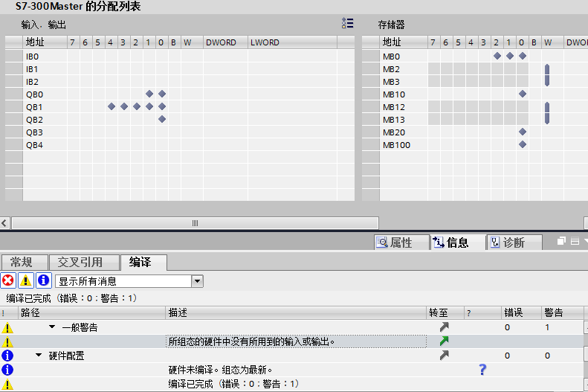Click the 地址 column header in 存储器 table
The height and width of the screenshot is (392, 588).
(404, 42)
